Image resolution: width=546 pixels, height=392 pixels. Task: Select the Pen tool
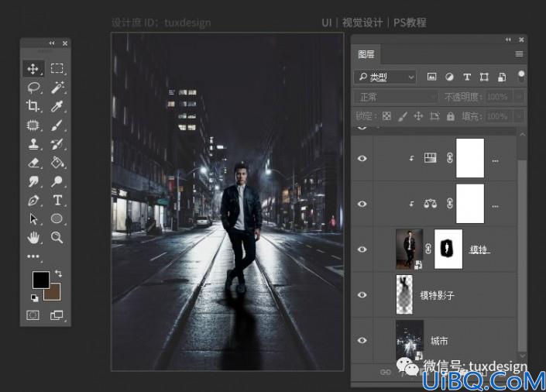click(x=33, y=201)
